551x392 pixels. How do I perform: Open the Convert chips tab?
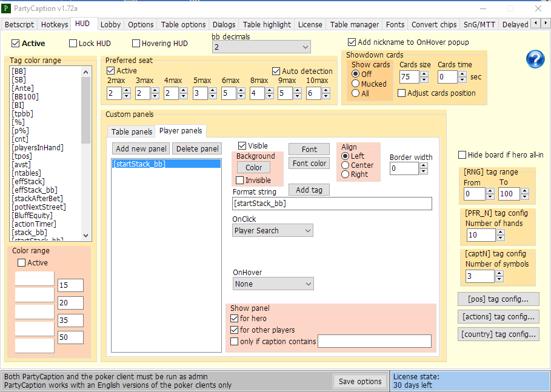(x=434, y=25)
